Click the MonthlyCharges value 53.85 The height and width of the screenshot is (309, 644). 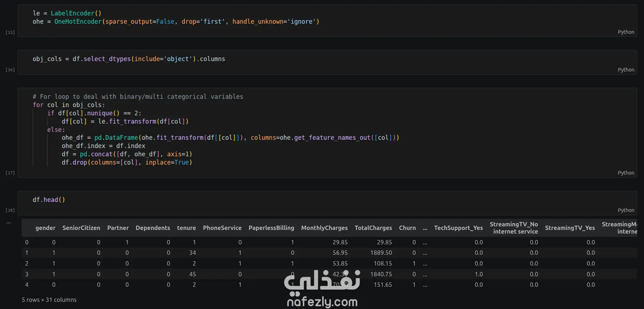click(340, 263)
